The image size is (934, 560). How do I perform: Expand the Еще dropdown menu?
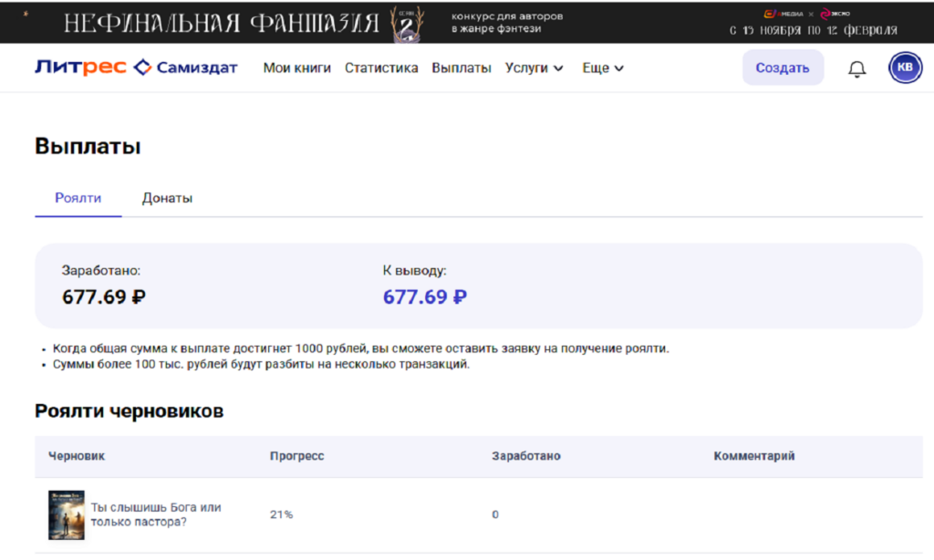tap(602, 67)
